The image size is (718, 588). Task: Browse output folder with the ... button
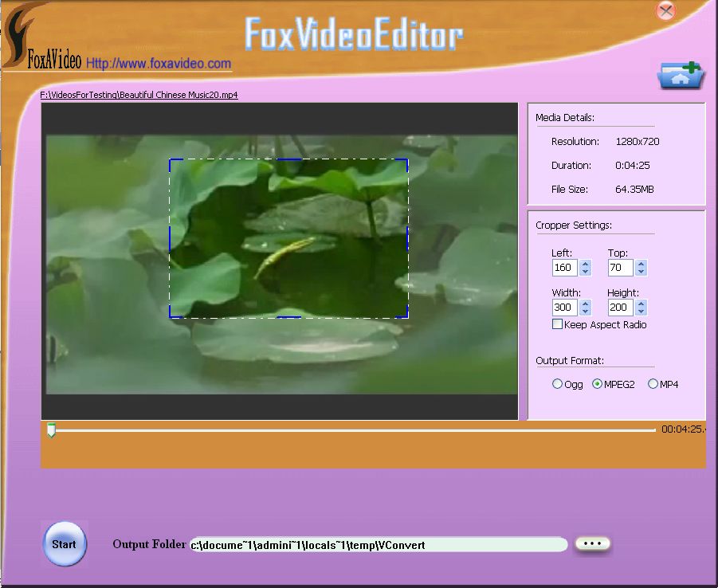pyautogui.click(x=593, y=543)
